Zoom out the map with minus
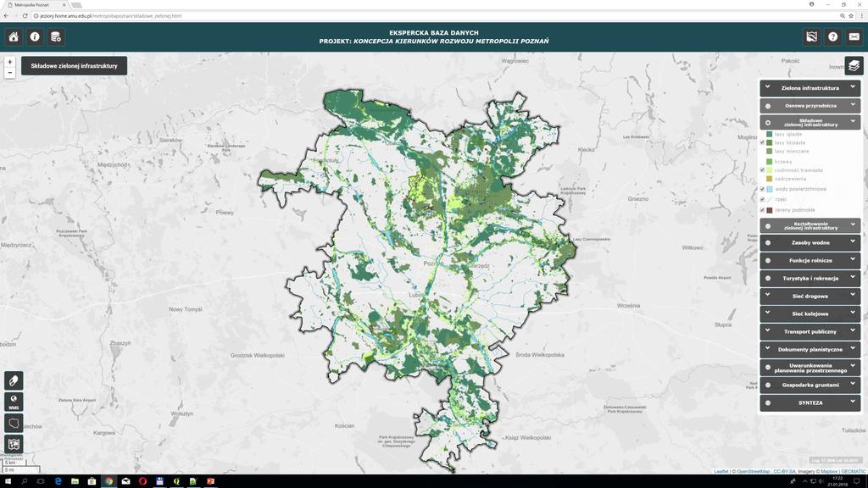Viewport: 868px width, 488px height. pyautogui.click(x=9, y=73)
